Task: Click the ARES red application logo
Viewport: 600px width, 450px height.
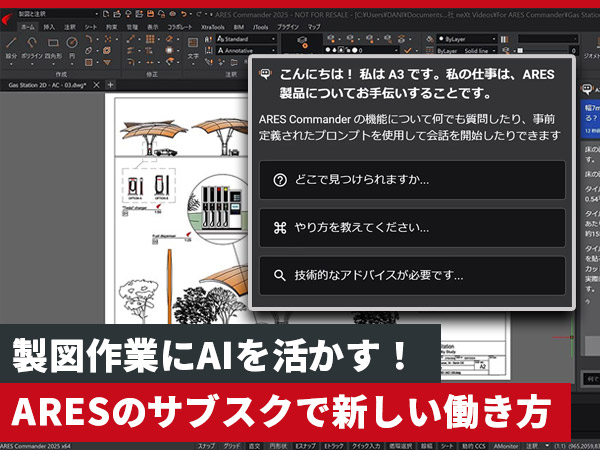Action: (x=7, y=18)
